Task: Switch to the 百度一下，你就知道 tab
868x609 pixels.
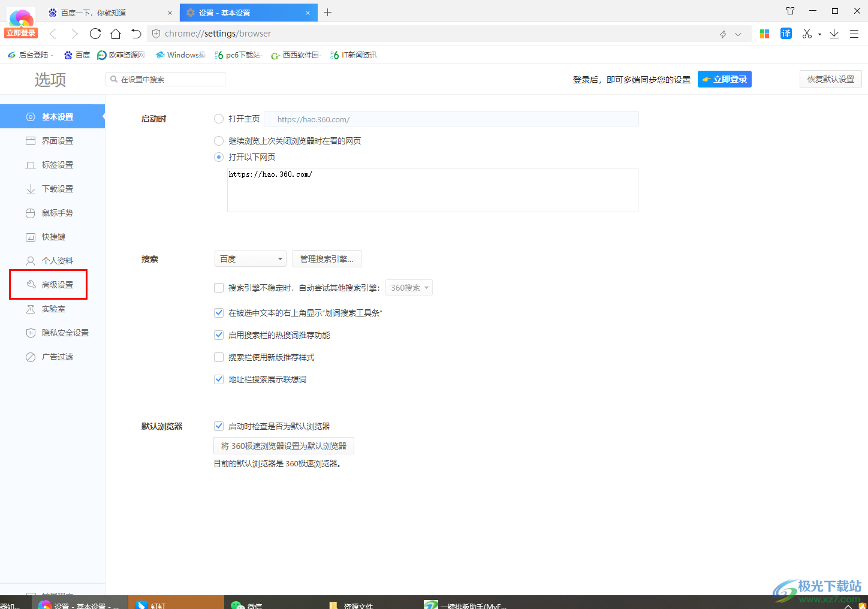Action: [110, 12]
